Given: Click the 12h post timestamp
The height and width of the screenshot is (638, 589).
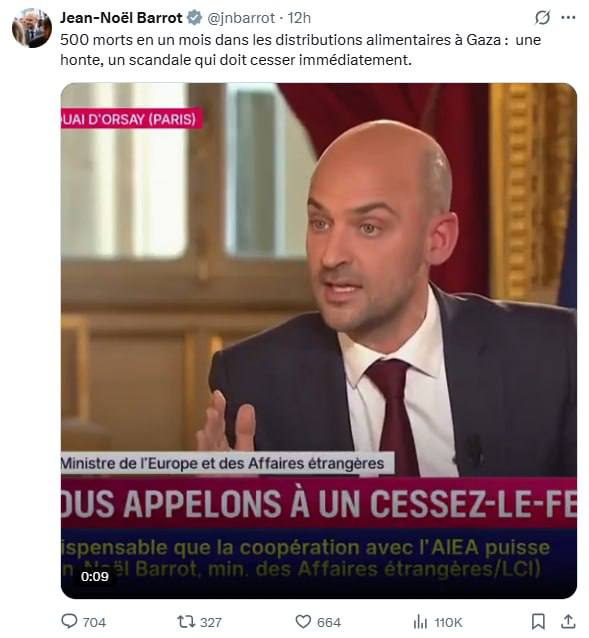Looking at the screenshot, I should (x=299, y=18).
